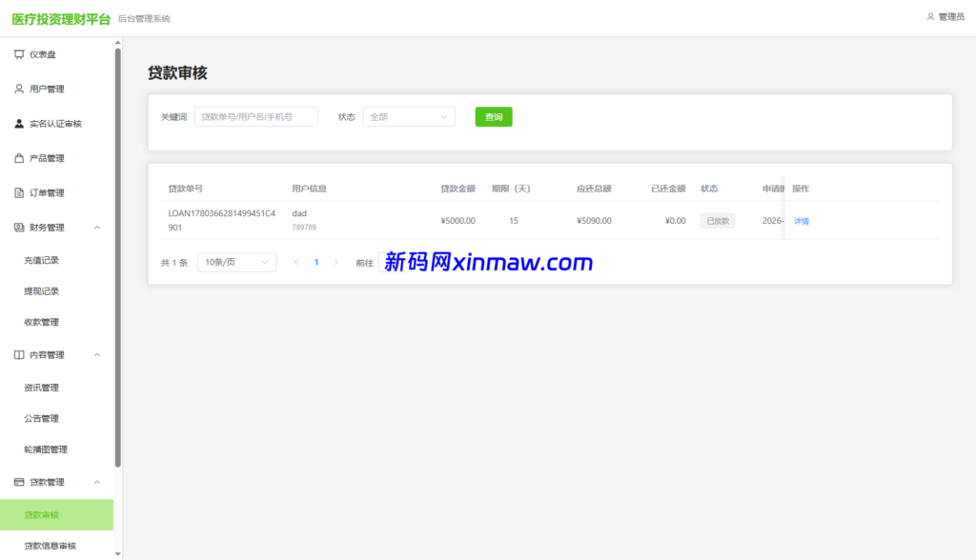Click total repayment ¥5090.00 cell
This screenshot has width=976, height=560.
594,221
